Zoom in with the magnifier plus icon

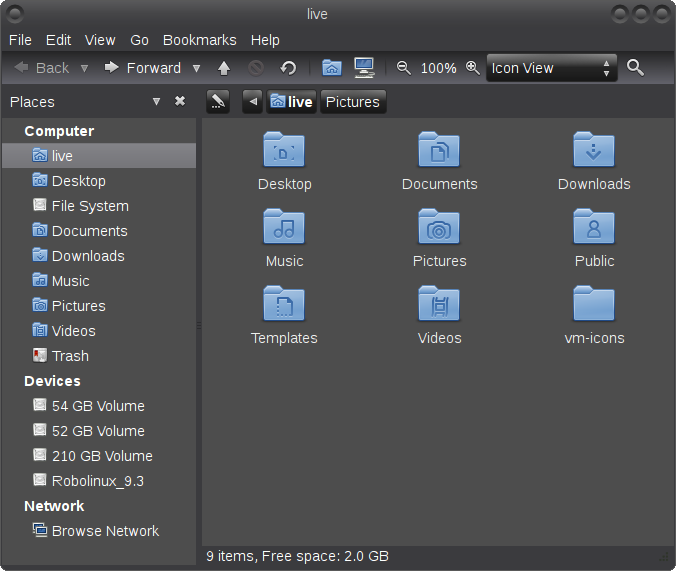pyautogui.click(x=473, y=68)
